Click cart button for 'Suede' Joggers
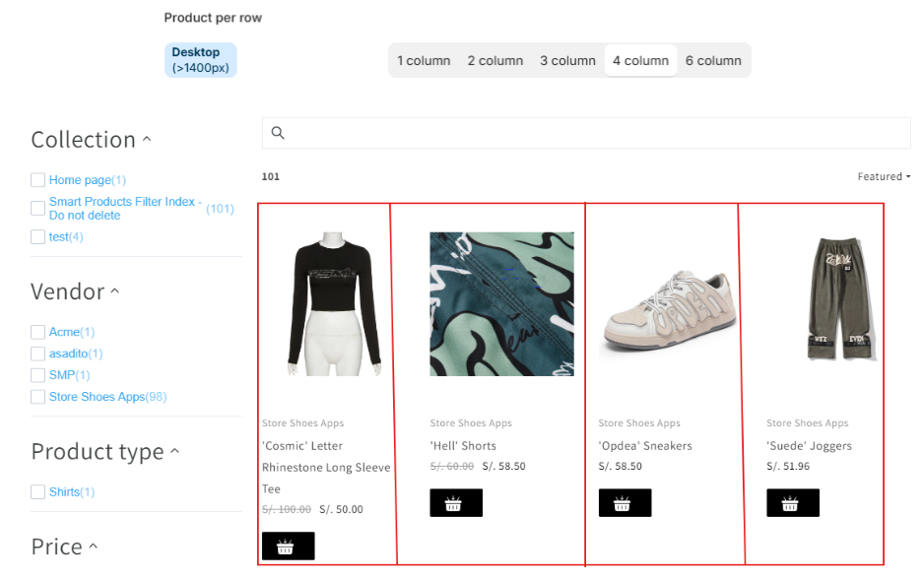 click(x=792, y=503)
